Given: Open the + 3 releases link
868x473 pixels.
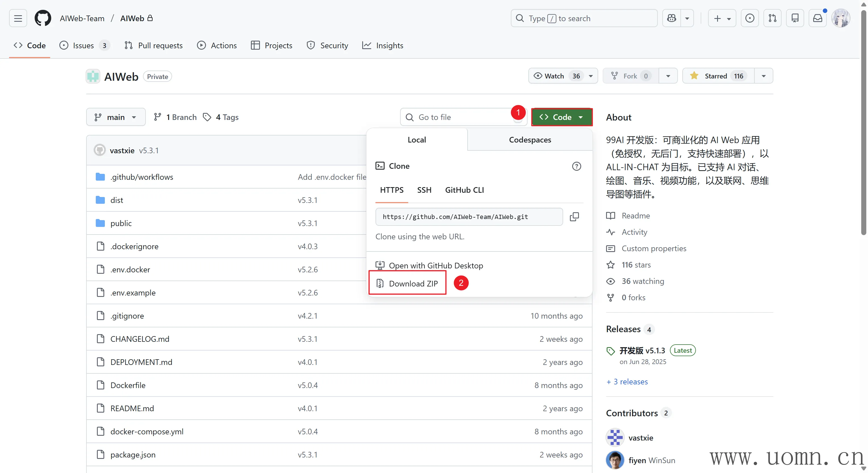Looking at the screenshot, I should pyautogui.click(x=627, y=382).
